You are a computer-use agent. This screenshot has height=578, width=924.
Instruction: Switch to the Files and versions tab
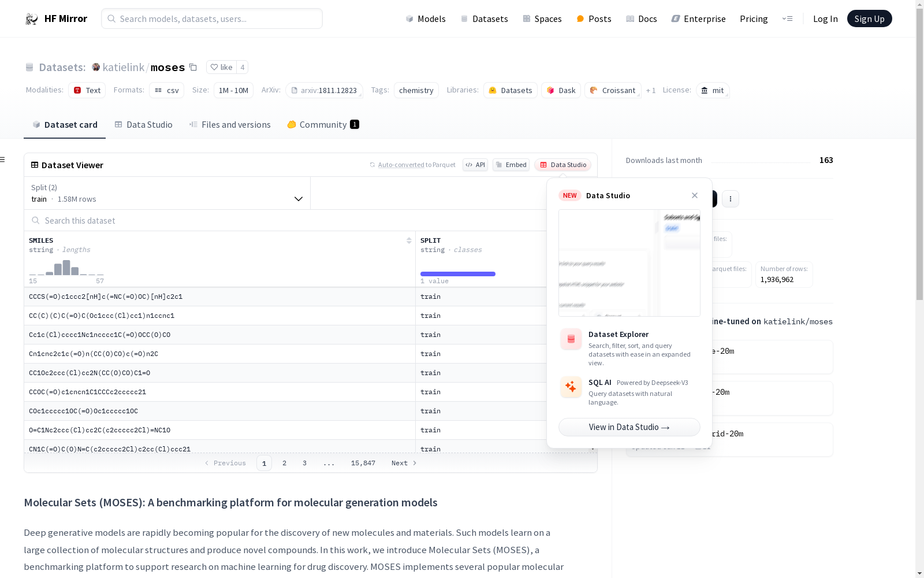tap(230, 124)
